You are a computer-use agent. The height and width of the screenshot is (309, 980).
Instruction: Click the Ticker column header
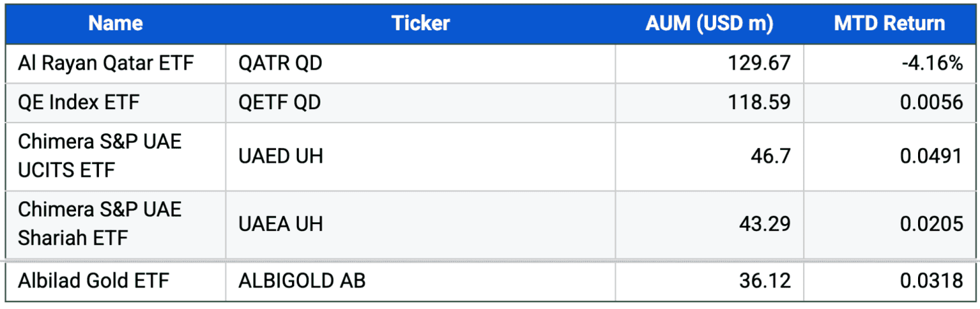(x=420, y=24)
